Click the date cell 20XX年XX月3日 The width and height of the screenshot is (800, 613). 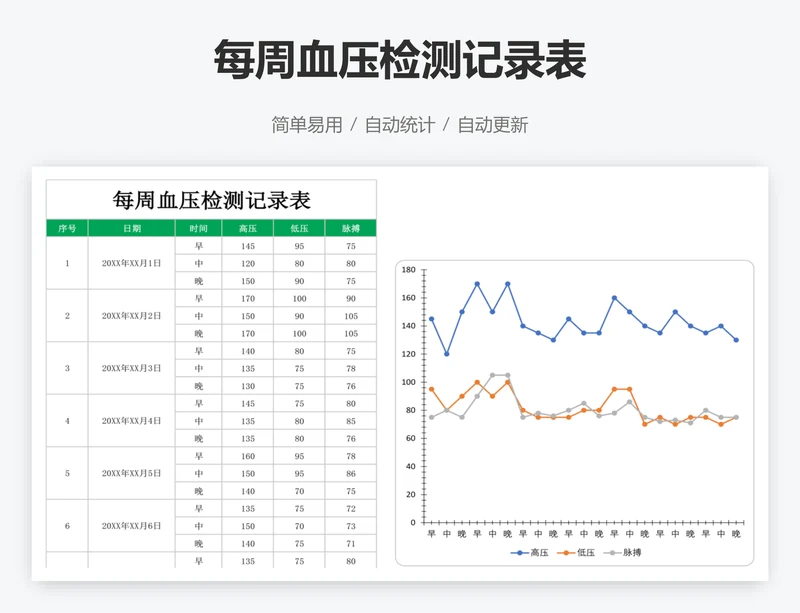coord(132,368)
